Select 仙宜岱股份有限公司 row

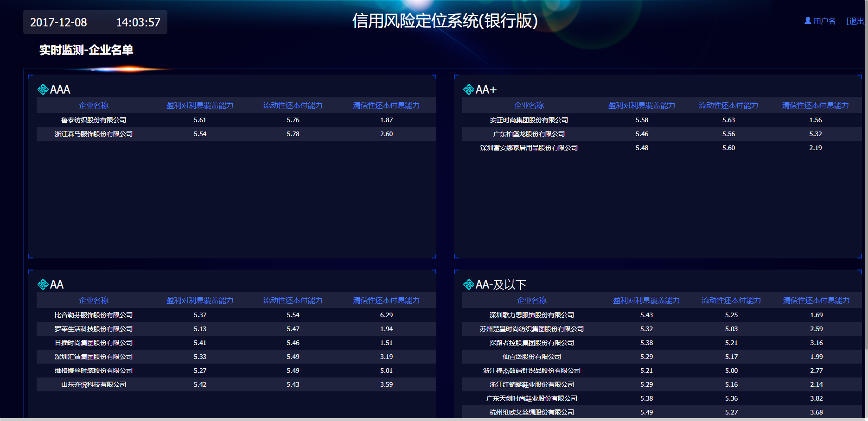click(662, 357)
